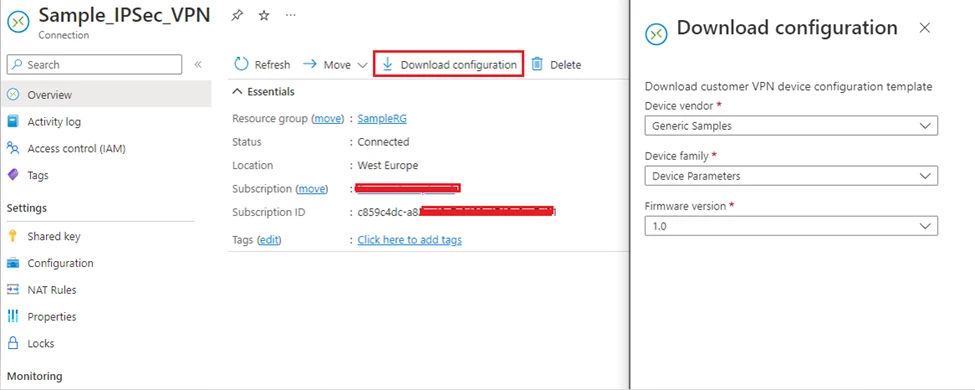The height and width of the screenshot is (390, 975).
Task: Click the move link beside Resource group
Action: click(327, 118)
